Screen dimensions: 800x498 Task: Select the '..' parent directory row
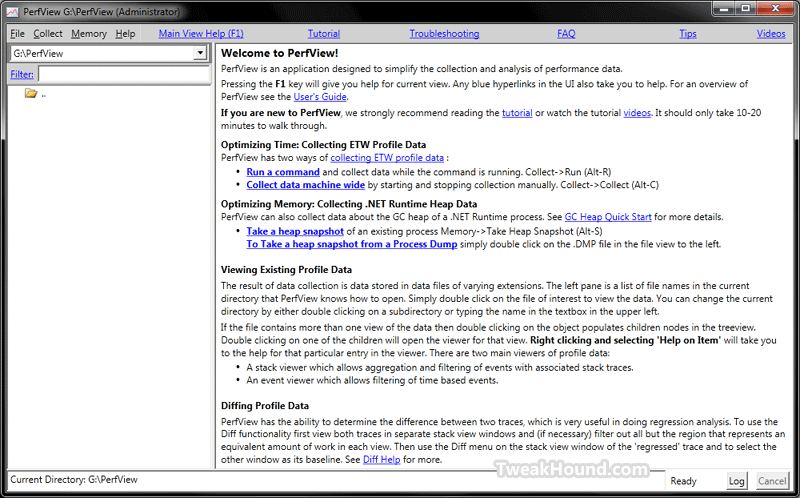[36, 94]
